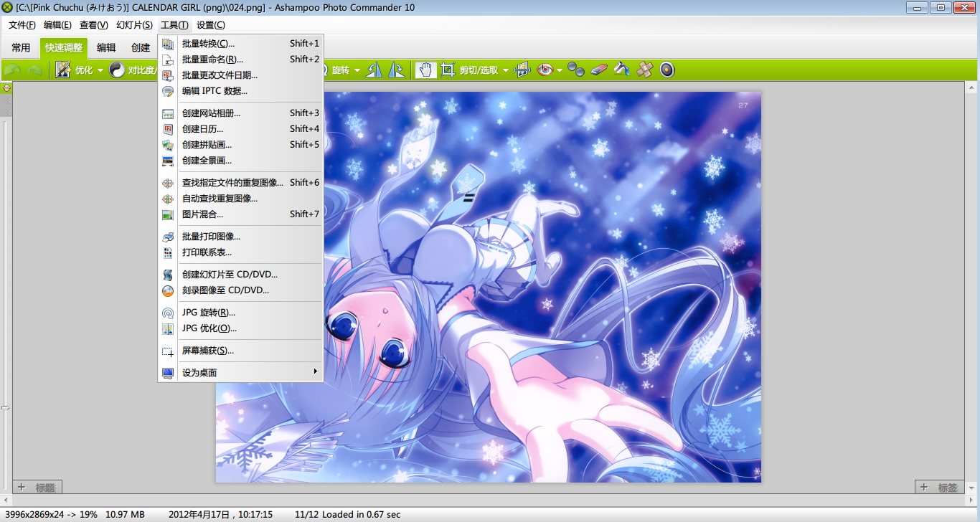Click the target bullseye icon
The image size is (980, 522).
[x=667, y=70]
